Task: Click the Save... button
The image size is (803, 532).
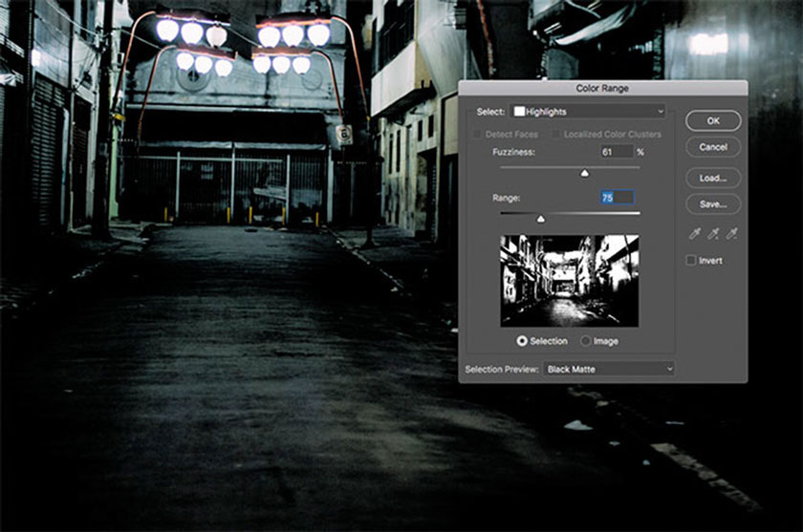Action: click(713, 203)
